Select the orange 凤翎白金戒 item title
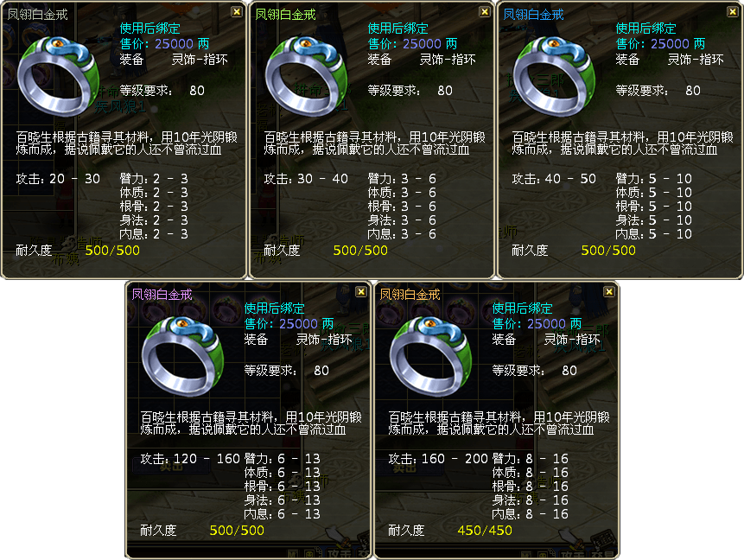The height and width of the screenshot is (560, 744). point(410,295)
